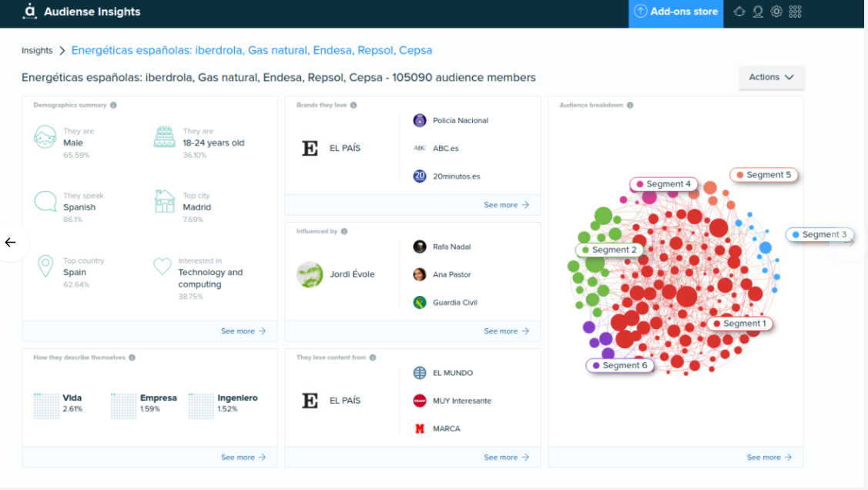
Task: Select the Segment 3 label
Action: pos(819,235)
